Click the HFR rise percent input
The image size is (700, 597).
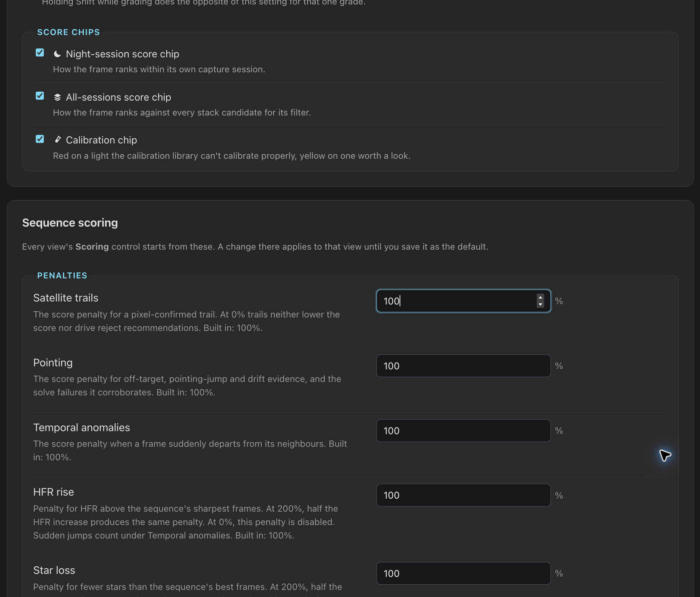[x=463, y=495]
